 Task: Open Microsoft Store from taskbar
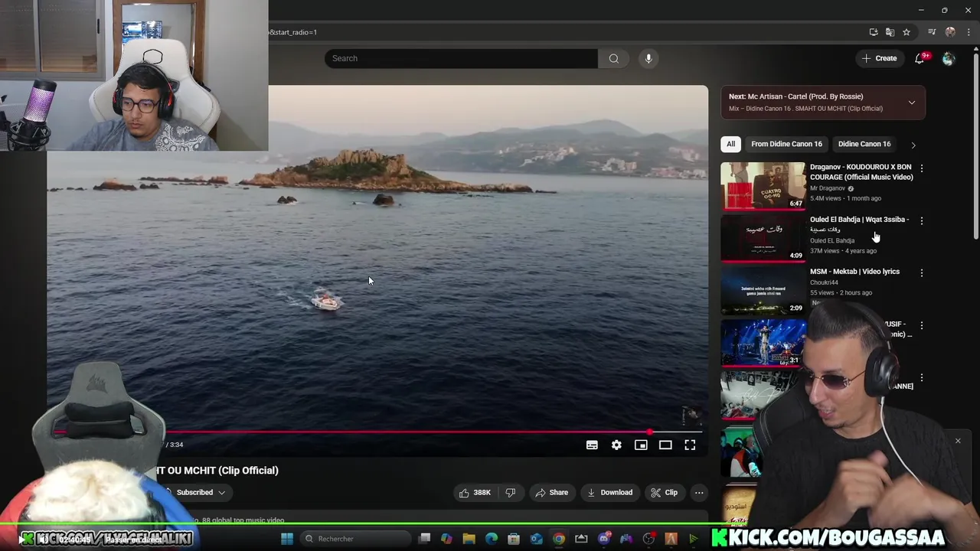pyautogui.click(x=514, y=539)
